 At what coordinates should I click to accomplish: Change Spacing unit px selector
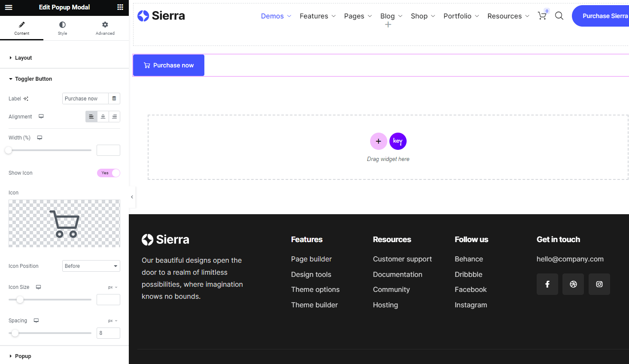coord(113,321)
